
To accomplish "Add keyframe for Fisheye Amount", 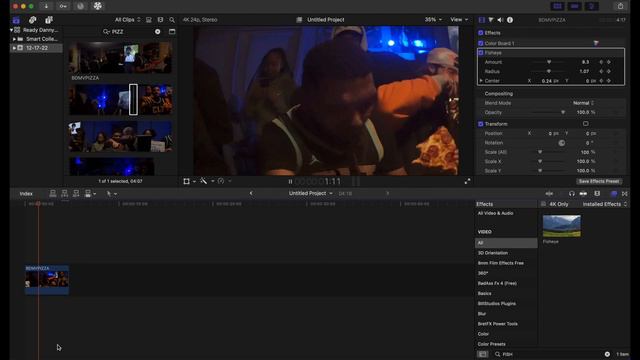I will coord(609,62).
